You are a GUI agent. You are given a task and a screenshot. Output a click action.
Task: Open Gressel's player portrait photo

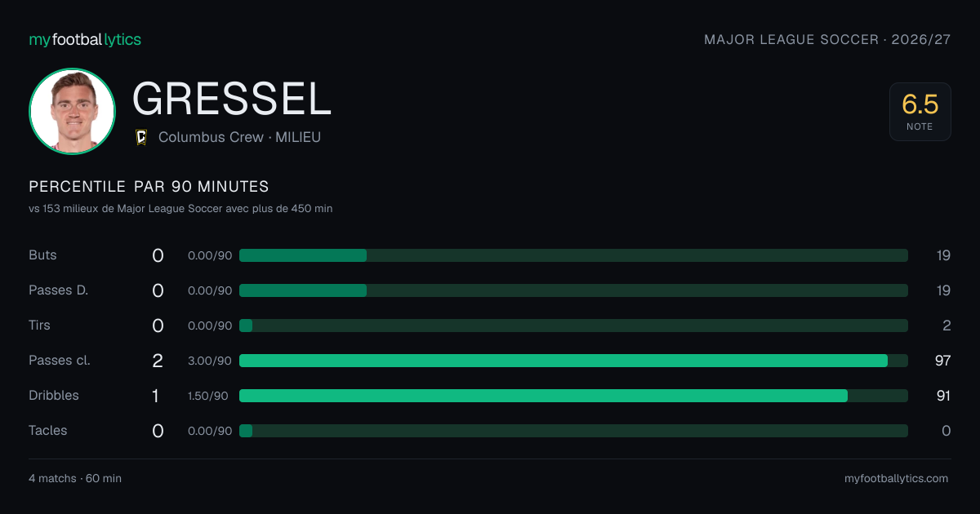[x=72, y=112]
